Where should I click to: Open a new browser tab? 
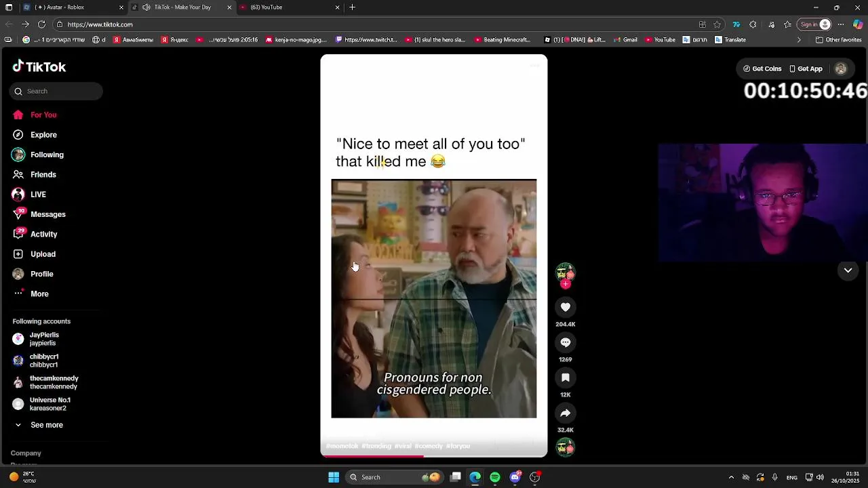[352, 7]
